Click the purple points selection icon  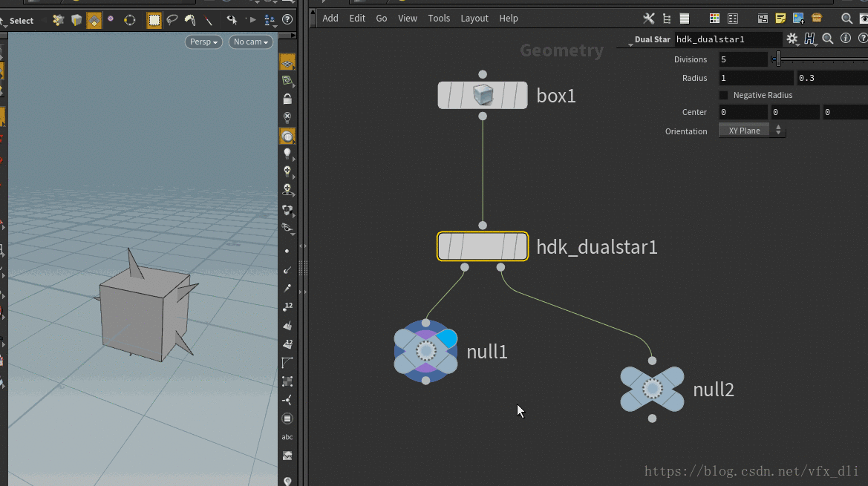[x=111, y=19]
